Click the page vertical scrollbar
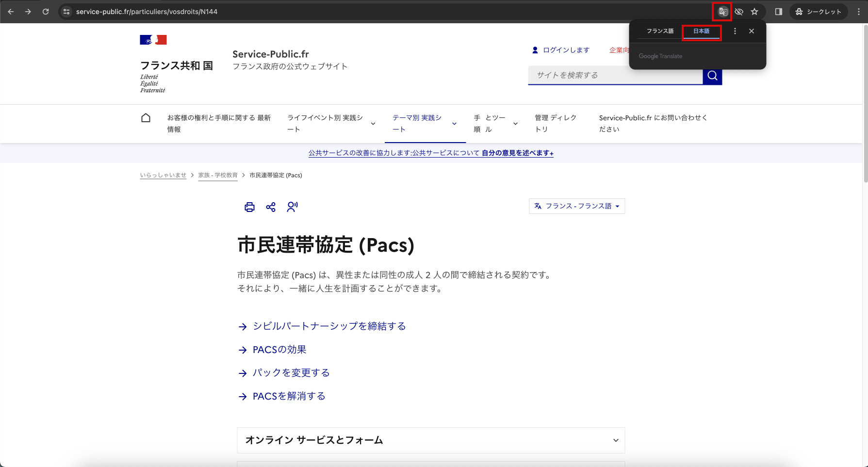The image size is (868, 467). (x=865, y=104)
